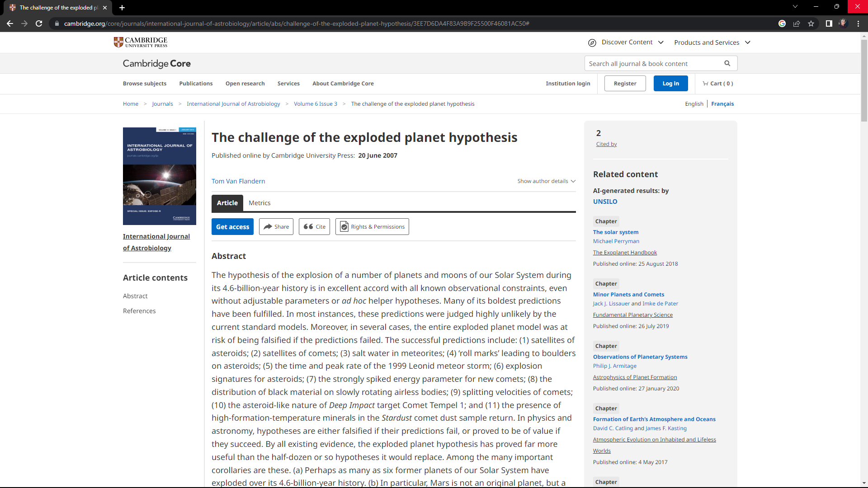
Task: Open the shopping Cart
Action: [718, 84]
